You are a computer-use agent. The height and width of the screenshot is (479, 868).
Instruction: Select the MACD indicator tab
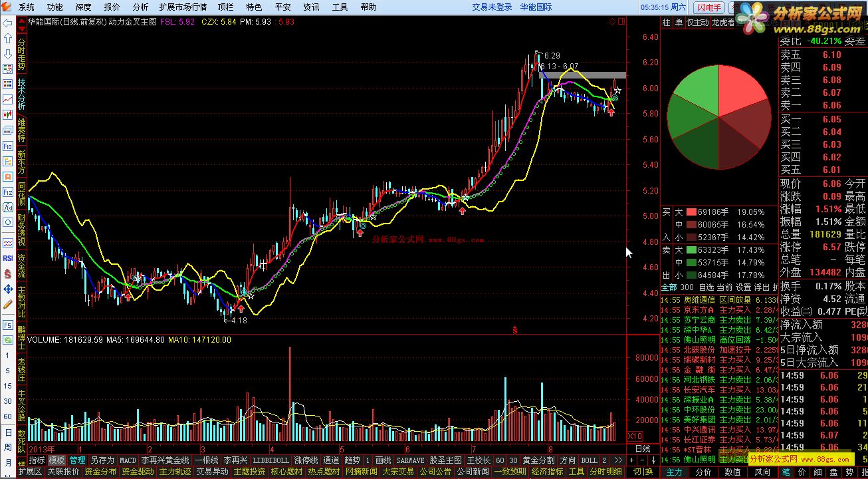tap(128, 460)
